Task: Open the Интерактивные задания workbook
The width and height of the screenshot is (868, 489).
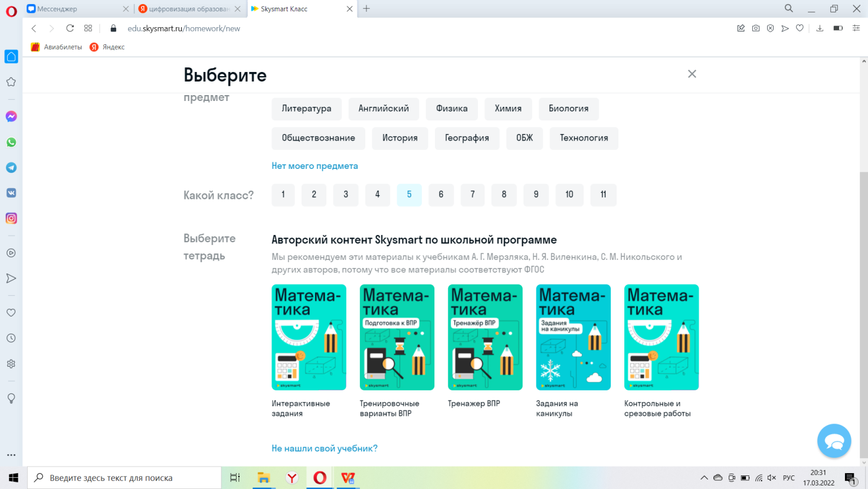Action: pyautogui.click(x=309, y=337)
